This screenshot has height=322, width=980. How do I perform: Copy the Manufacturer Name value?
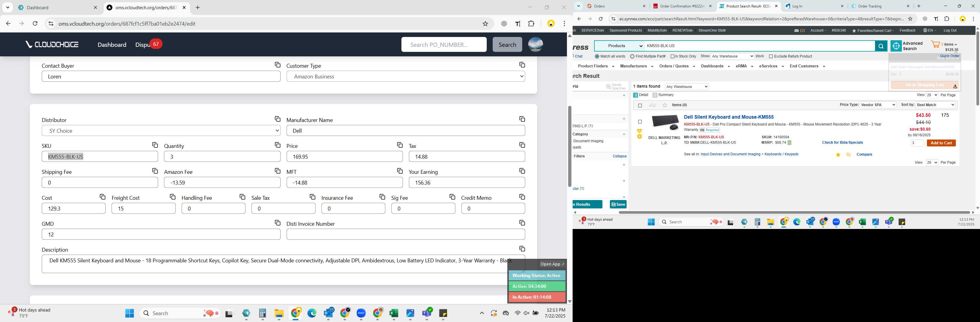[522, 119]
